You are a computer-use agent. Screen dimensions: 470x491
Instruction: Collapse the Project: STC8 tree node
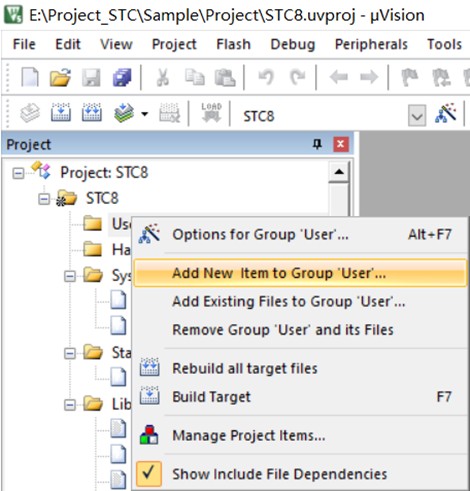point(18,174)
